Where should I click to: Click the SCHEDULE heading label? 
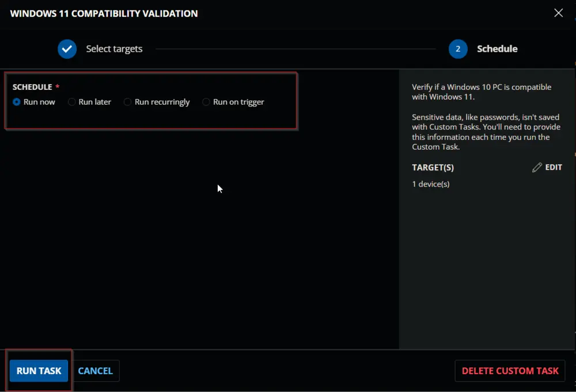(x=32, y=87)
